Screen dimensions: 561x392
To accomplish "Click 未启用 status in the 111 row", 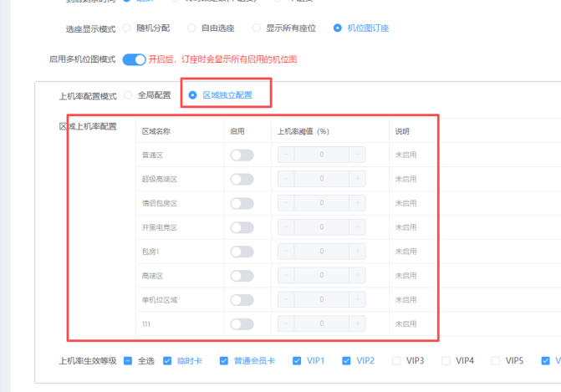I will pos(405,324).
